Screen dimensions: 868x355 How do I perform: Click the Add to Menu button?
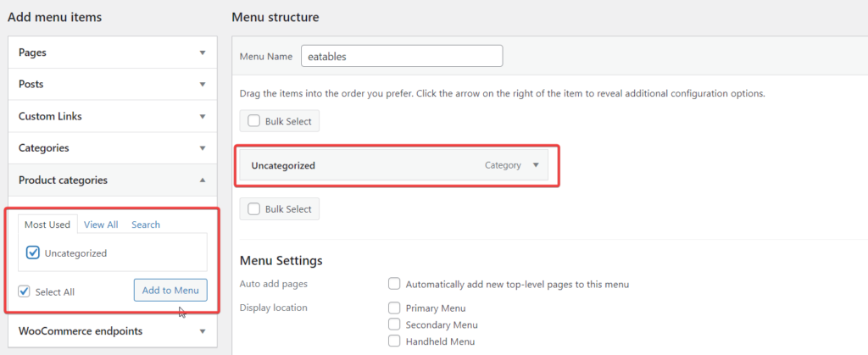170,291
